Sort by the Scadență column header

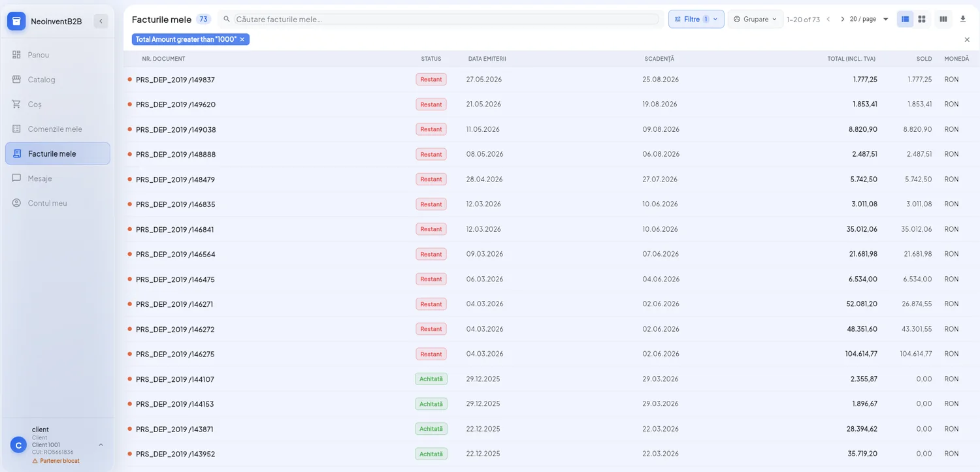pyautogui.click(x=659, y=59)
